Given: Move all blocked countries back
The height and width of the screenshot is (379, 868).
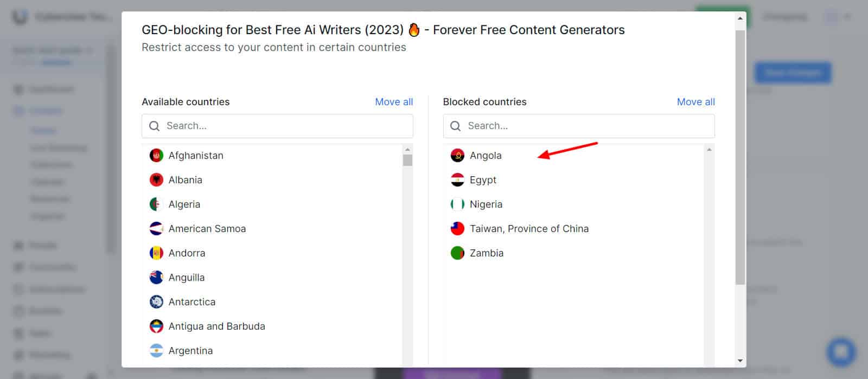Looking at the screenshot, I should (x=695, y=102).
